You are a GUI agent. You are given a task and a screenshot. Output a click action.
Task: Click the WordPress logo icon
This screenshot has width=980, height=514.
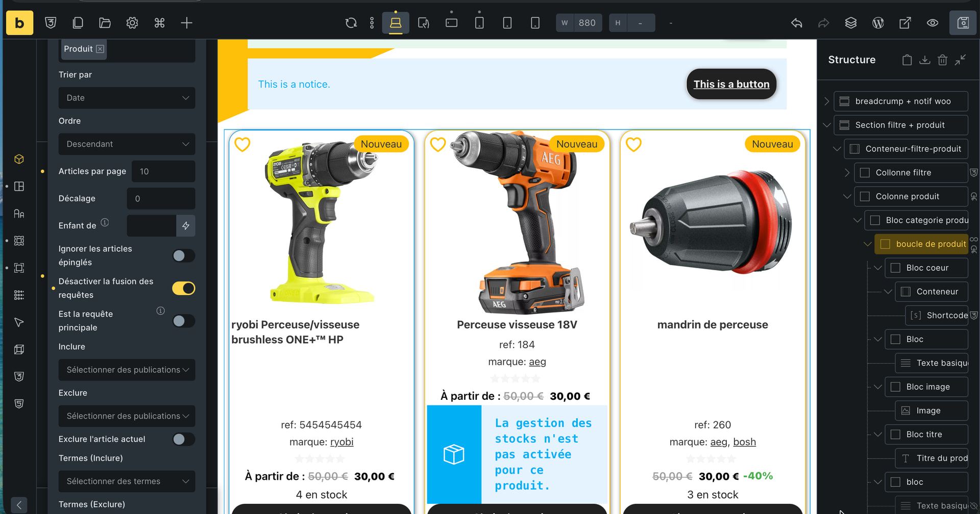click(878, 23)
